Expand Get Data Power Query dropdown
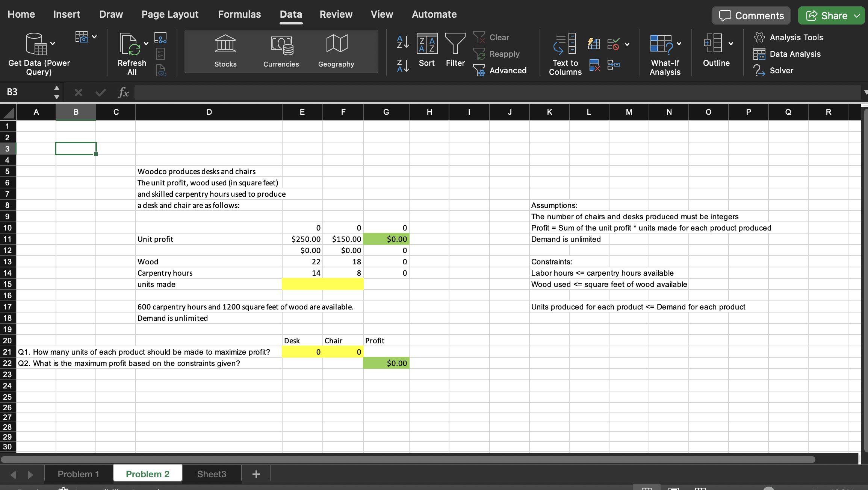The image size is (868, 490). pos(53,43)
